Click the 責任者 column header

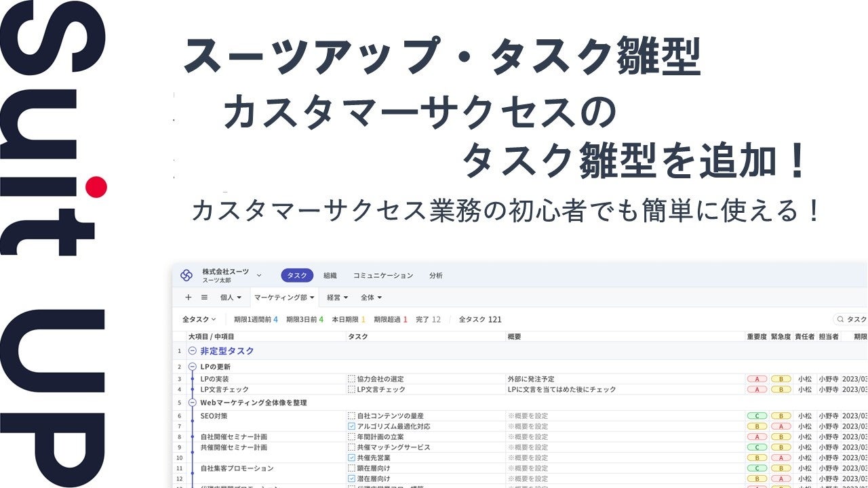coord(804,336)
